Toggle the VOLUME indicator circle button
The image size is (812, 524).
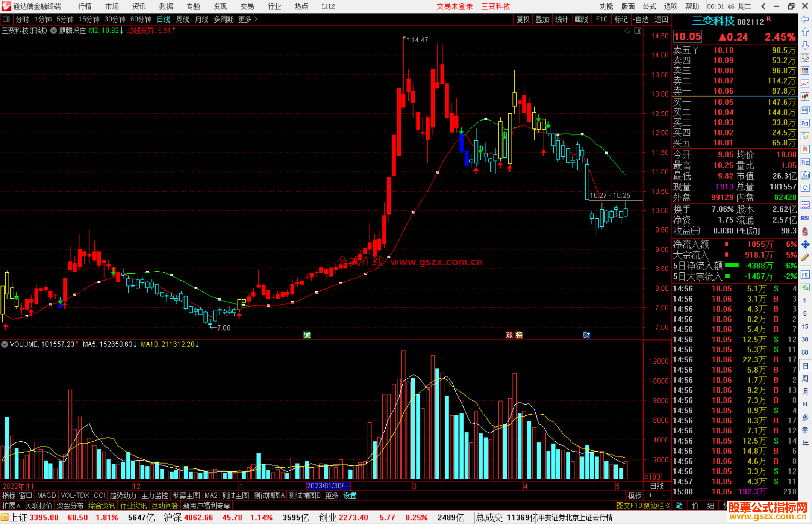pyautogui.click(x=5, y=344)
